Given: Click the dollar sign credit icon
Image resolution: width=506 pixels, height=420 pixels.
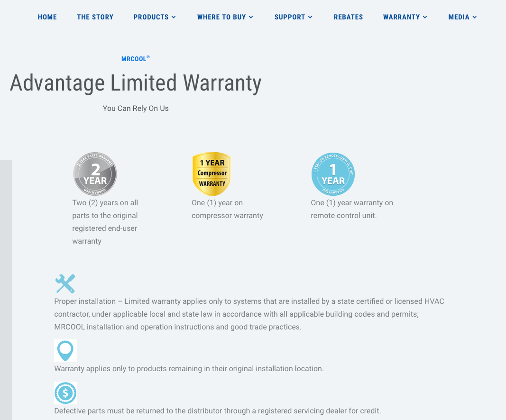Looking at the screenshot, I should pos(65,393).
